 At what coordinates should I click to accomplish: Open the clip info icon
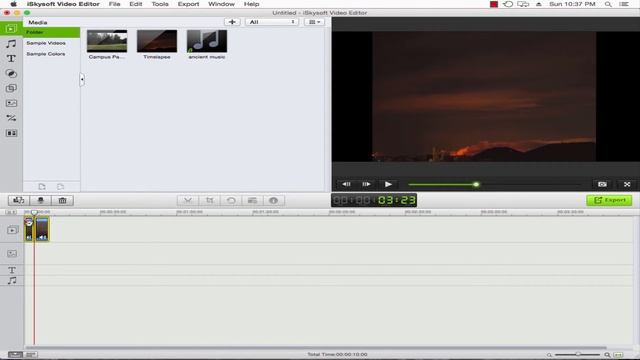(x=273, y=200)
